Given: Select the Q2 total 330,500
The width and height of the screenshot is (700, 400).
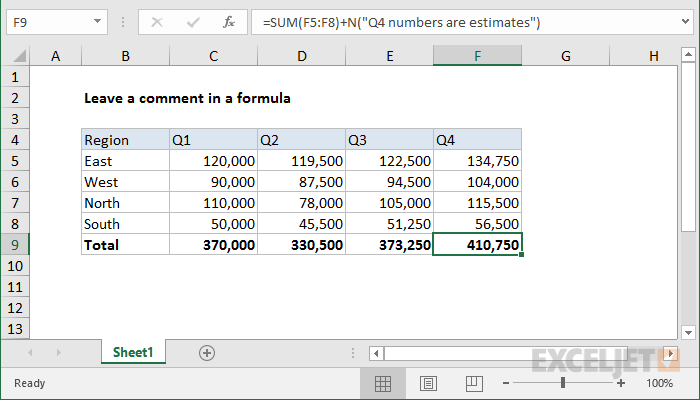Looking at the screenshot, I should coord(301,245).
